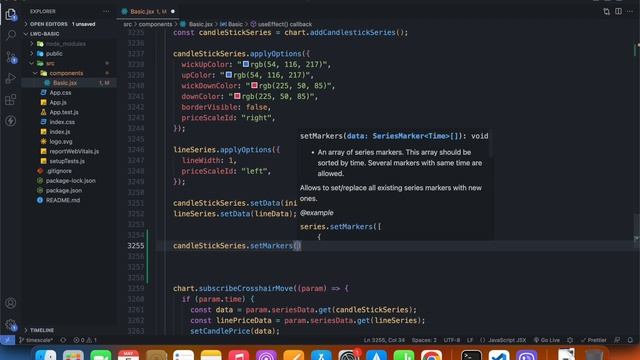Start Go Live server
640x360 pixels.
[x=547, y=340]
